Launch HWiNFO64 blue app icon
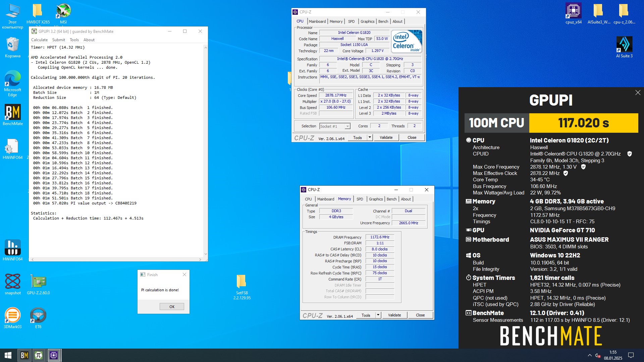This screenshot has width=644, height=362. pyautogui.click(x=13, y=250)
